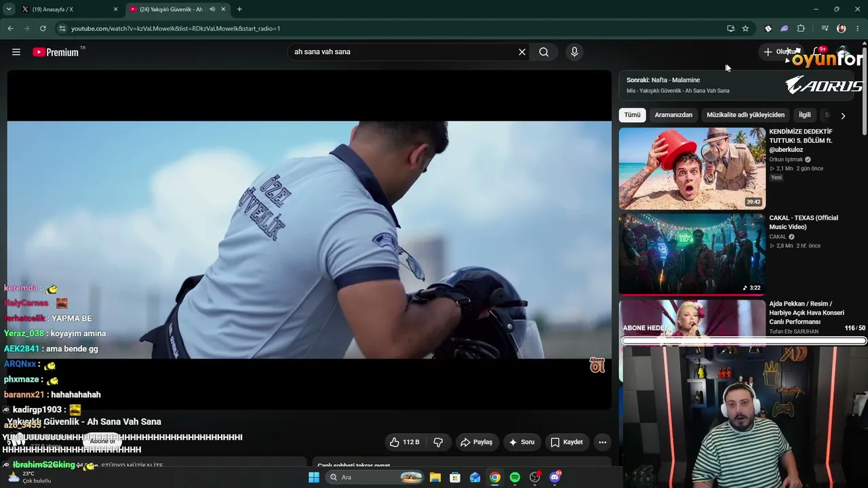Open the YouTube hamburger guide menu
This screenshot has height=488, width=868.
tap(16, 52)
